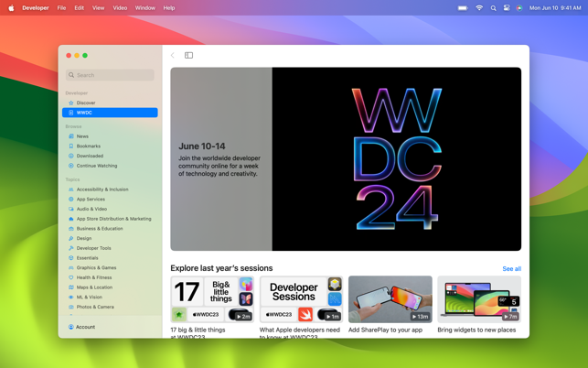
Task: Click the Developer Tools hammer icon
Action: [x=71, y=248]
